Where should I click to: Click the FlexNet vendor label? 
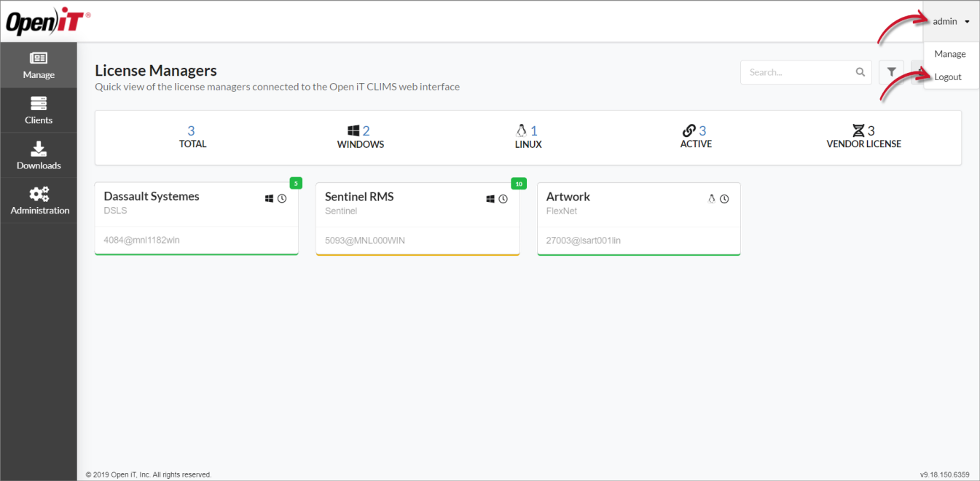click(562, 211)
